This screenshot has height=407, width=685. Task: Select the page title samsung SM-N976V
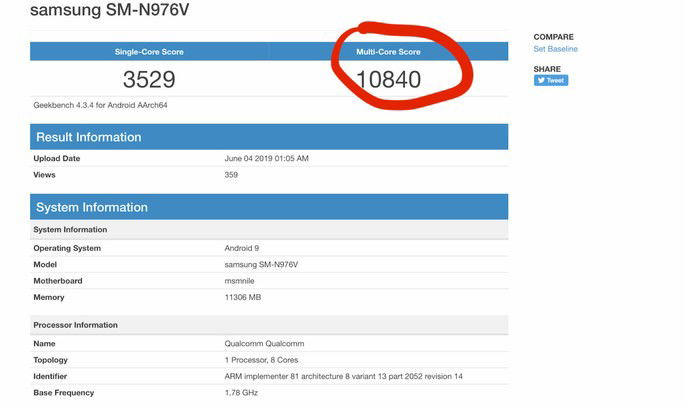(110, 10)
